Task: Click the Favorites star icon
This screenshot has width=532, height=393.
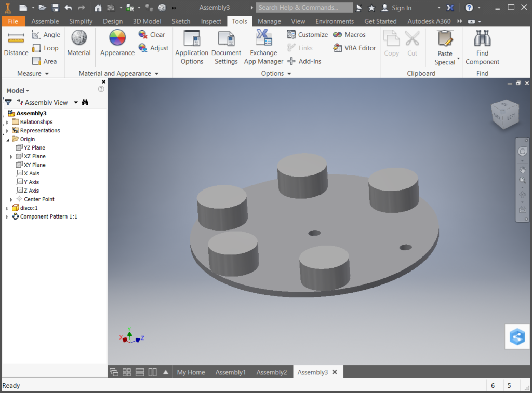Action: [x=371, y=8]
